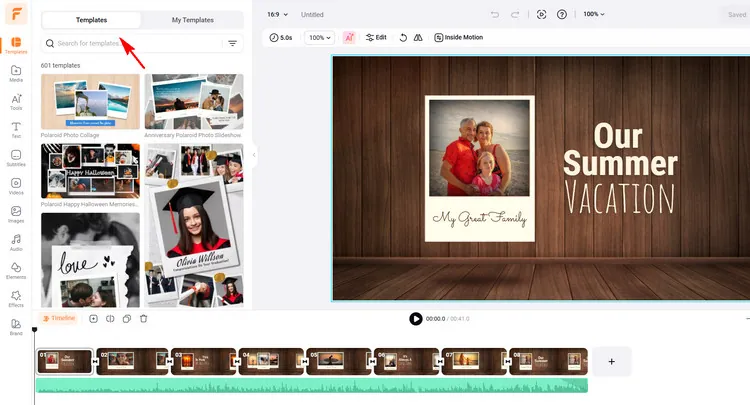Open the template filter options icon
750x405 pixels.
click(232, 43)
